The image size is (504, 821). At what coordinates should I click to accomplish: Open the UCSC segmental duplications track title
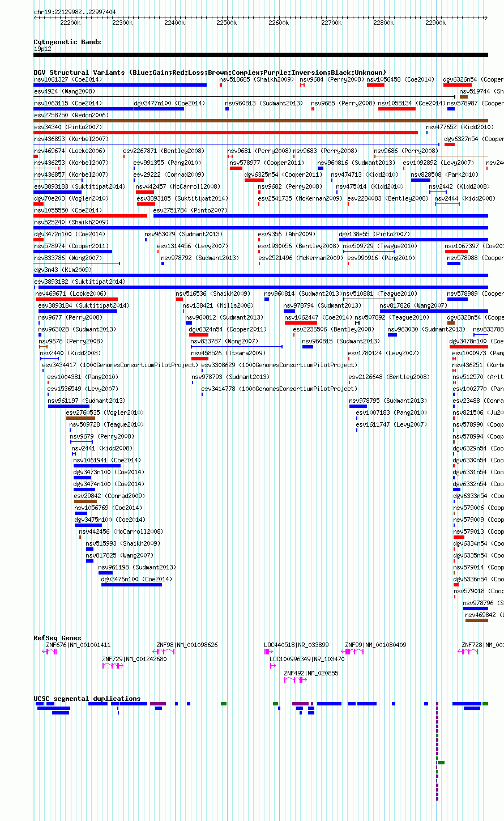click(x=87, y=699)
